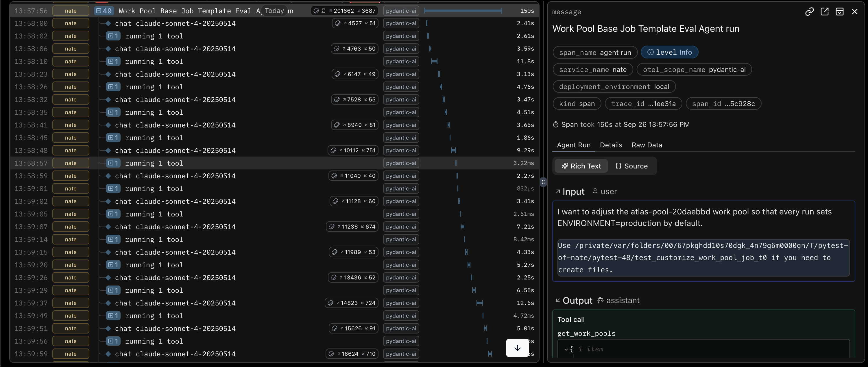This screenshot has height=367, width=868.
Task: Click duration value 9.29s
Action: (x=525, y=151)
